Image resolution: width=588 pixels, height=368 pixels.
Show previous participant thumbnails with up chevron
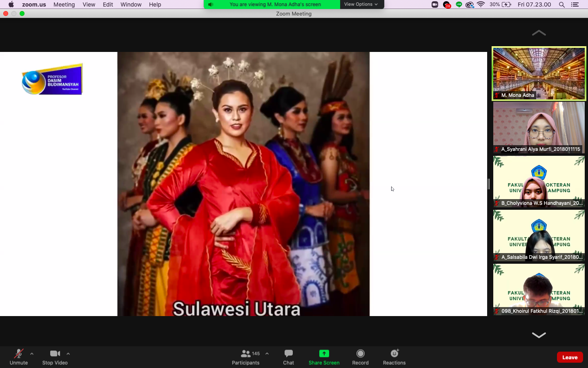click(x=539, y=33)
